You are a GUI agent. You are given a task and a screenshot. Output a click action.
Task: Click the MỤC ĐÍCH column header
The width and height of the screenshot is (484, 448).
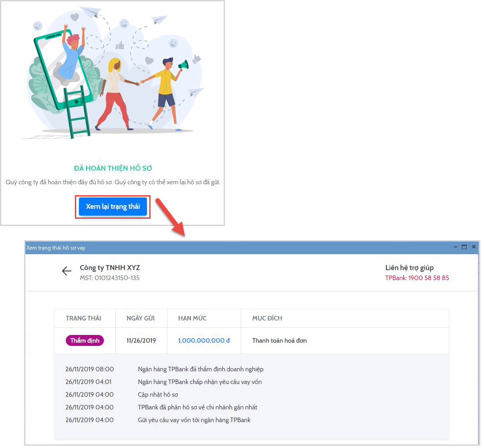(x=267, y=318)
